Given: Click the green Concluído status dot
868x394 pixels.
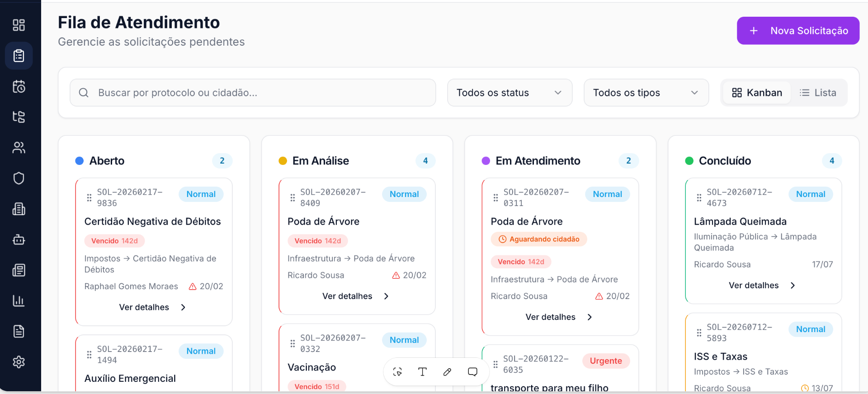Looking at the screenshot, I should click(x=689, y=161).
